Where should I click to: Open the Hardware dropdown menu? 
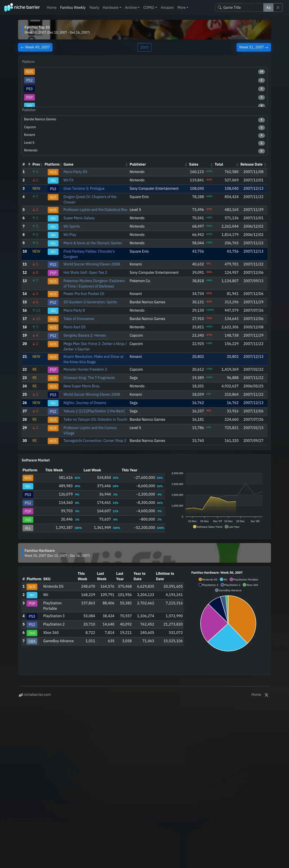pyautogui.click(x=112, y=7)
